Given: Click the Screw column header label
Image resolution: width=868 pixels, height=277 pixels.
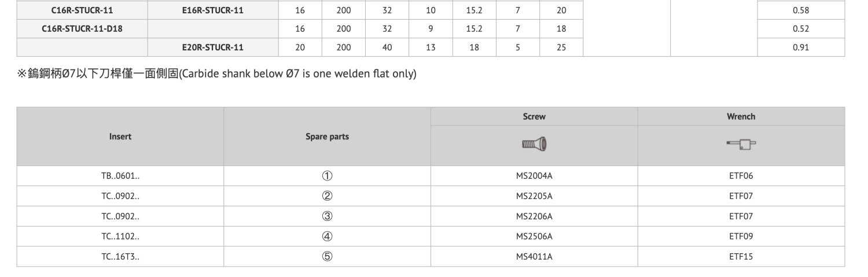Looking at the screenshot, I should (534, 117).
